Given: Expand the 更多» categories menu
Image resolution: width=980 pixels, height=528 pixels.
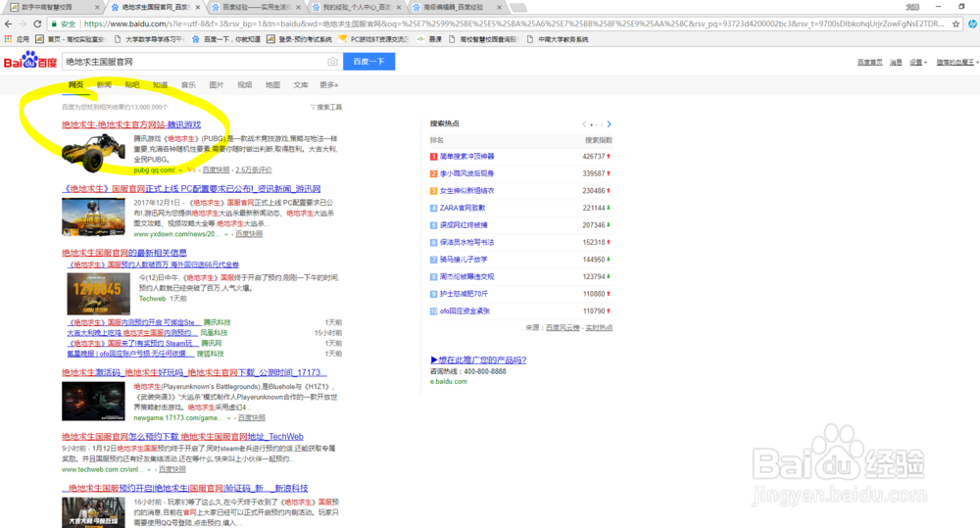Looking at the screenshot, I should tap(328, 85).
